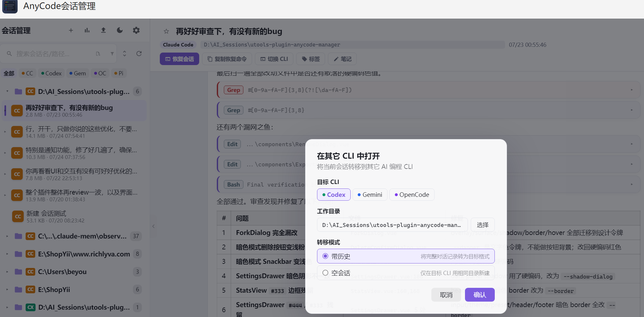
Task: Click the session path D:\AI_Sessions\utools-plugin-anycode-manager in header
Action: pos(353,45)
